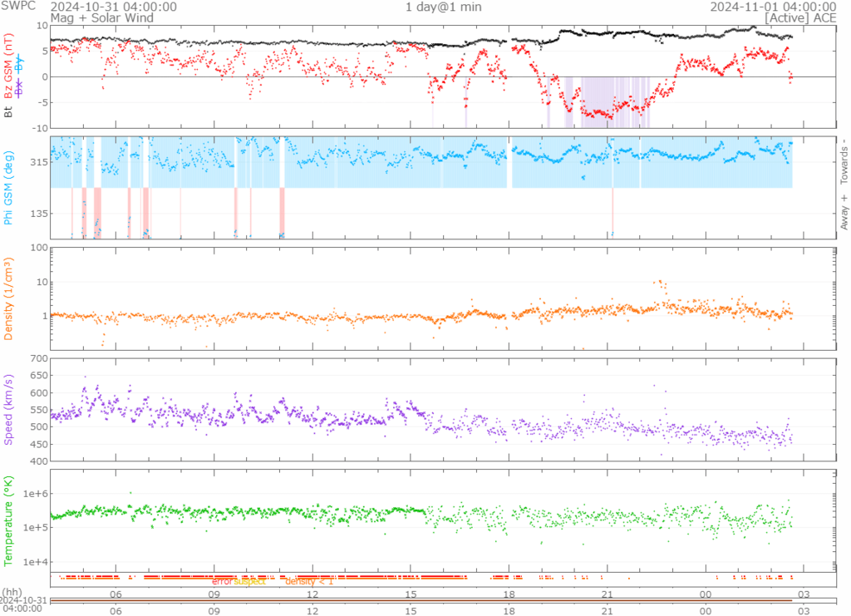This screenshot has width=851, height=616.
Task: Click the start date 2024-10-31 04:00:00
Action: pos(113,7)
